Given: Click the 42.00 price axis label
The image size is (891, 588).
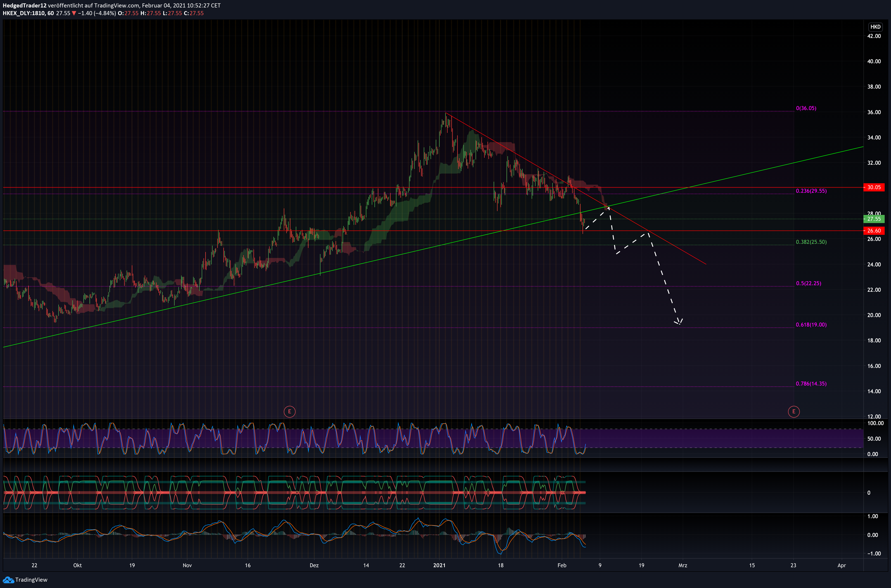Looking at the screenshot, I should pos(874,36).
